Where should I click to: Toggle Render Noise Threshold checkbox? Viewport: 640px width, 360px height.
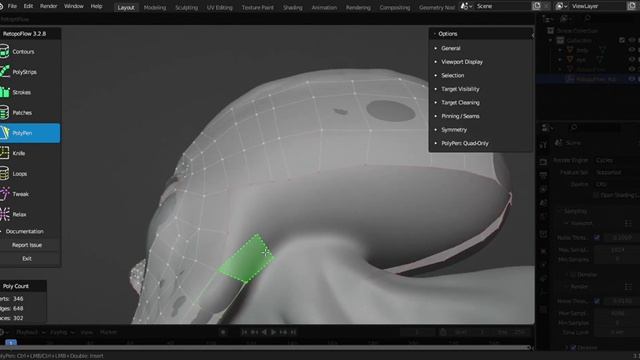[x=597, y=301]
